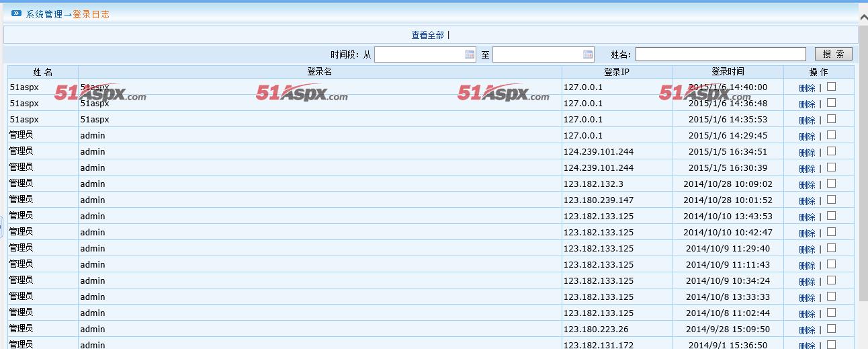Click the collapse handle on the left edge
The image size is (868, 349).
point(1,227)
